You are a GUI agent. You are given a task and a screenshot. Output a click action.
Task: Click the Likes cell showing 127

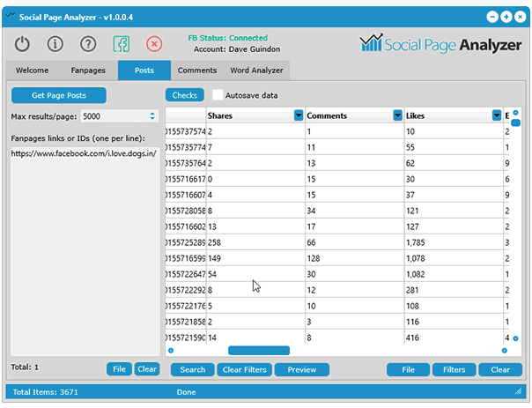tap(454, 226)
